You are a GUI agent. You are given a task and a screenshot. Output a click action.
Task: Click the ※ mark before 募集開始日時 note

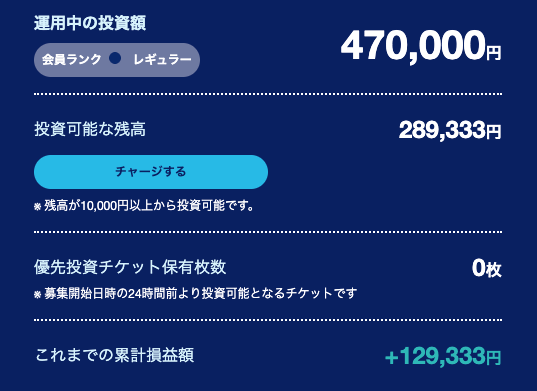tap(38, 295)
